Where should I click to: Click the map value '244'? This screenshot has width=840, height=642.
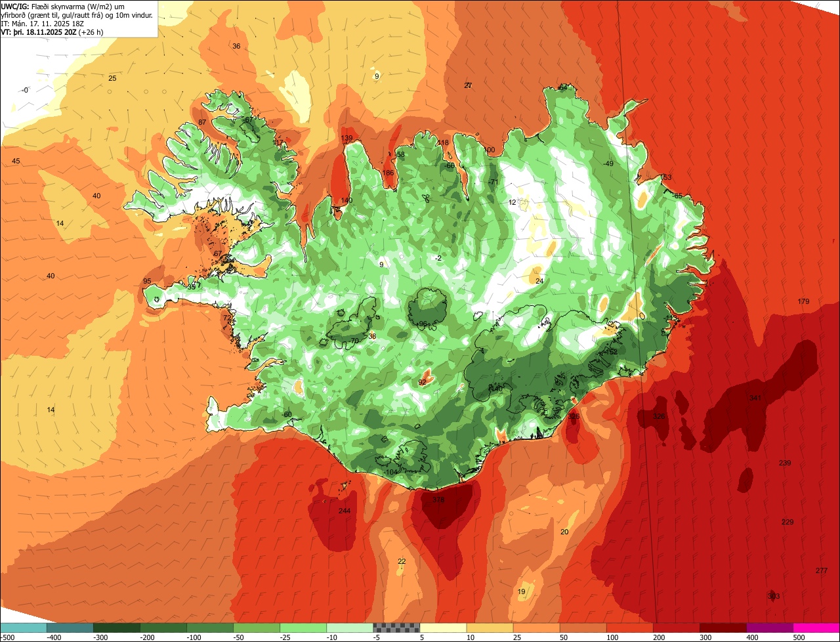pos(345,511)
